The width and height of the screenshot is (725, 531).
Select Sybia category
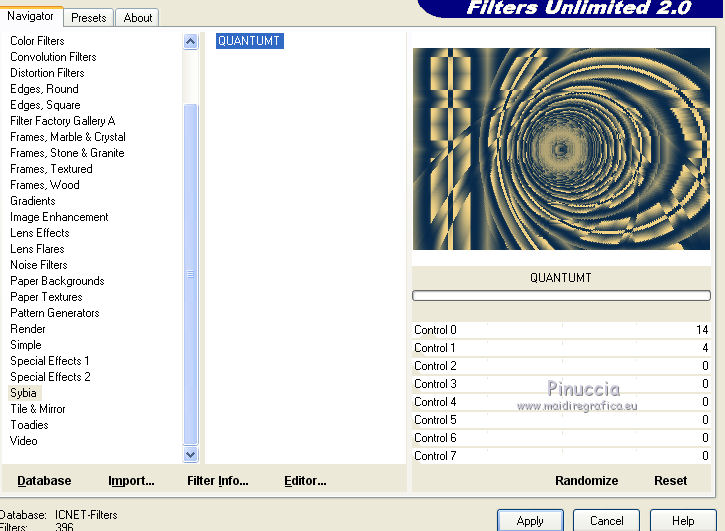(23, 393)
